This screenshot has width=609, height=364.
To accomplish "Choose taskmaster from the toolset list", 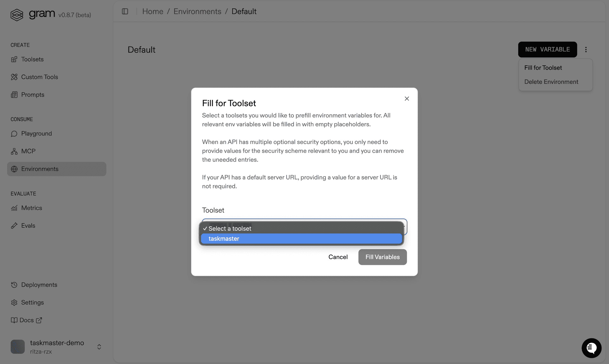I will click(301, 239).
